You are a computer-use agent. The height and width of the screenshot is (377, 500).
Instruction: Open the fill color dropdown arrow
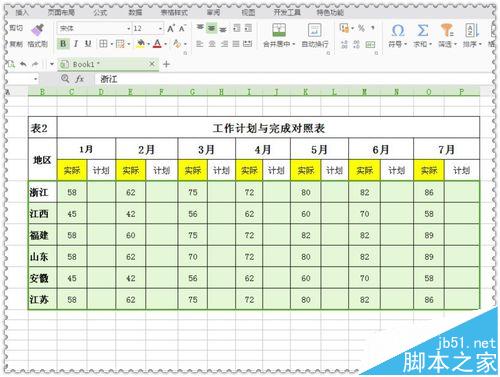click(149, 44)
